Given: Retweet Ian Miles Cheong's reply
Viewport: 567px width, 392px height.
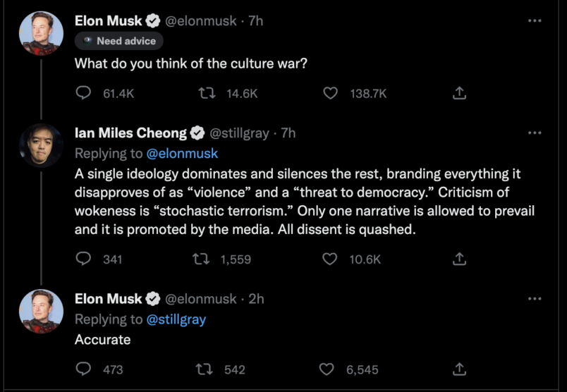Looking at the screenshot, I should pos(200,259).
